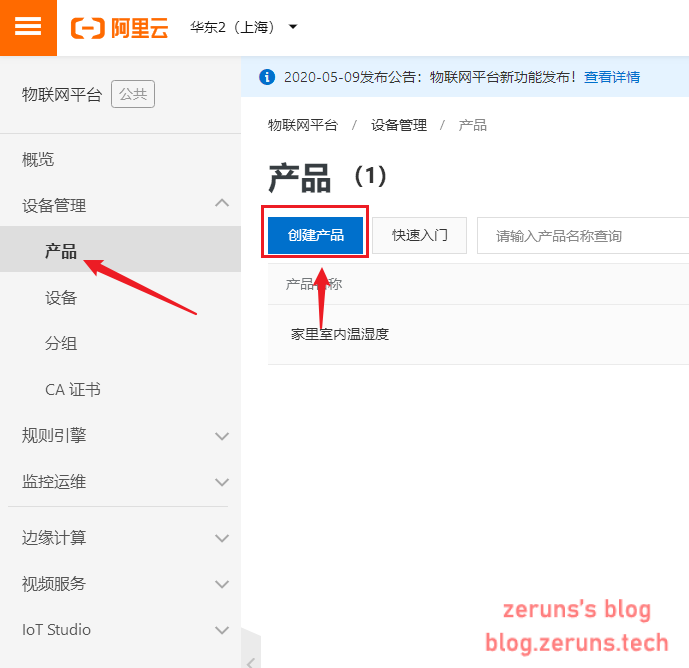Screen dimensions: 689x668
Task: Open the hamburger main menu
Action: coord(28,27)
